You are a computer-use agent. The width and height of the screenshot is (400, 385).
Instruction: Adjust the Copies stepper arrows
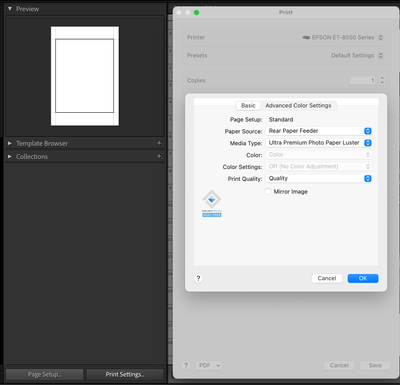382,80
